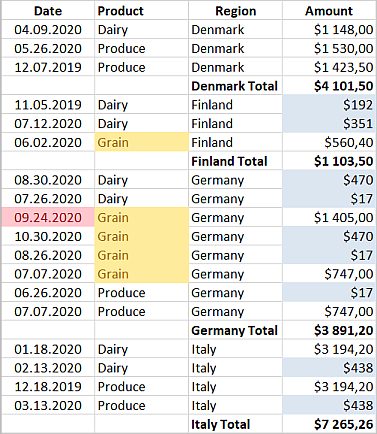Viewport: 377px width, 434px height.
Task: Select the date 03.13.2020 cell
Action: click(48, 405)
